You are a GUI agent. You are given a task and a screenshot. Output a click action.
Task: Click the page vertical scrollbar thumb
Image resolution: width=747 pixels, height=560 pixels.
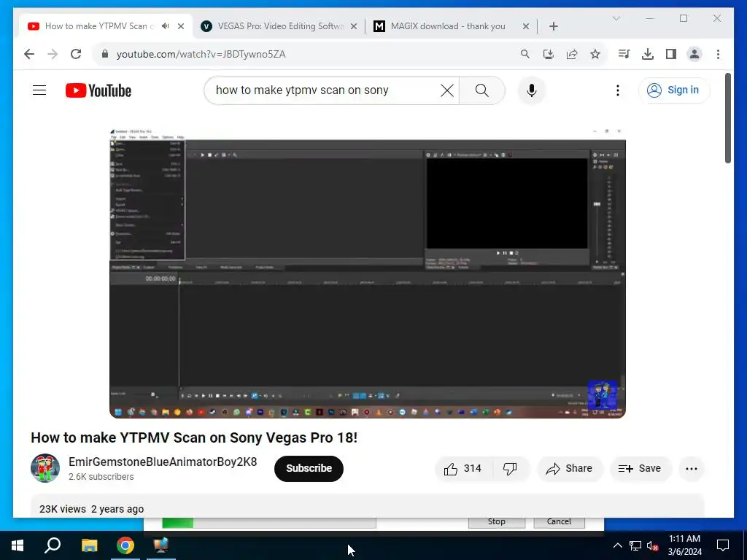point(727,117)
